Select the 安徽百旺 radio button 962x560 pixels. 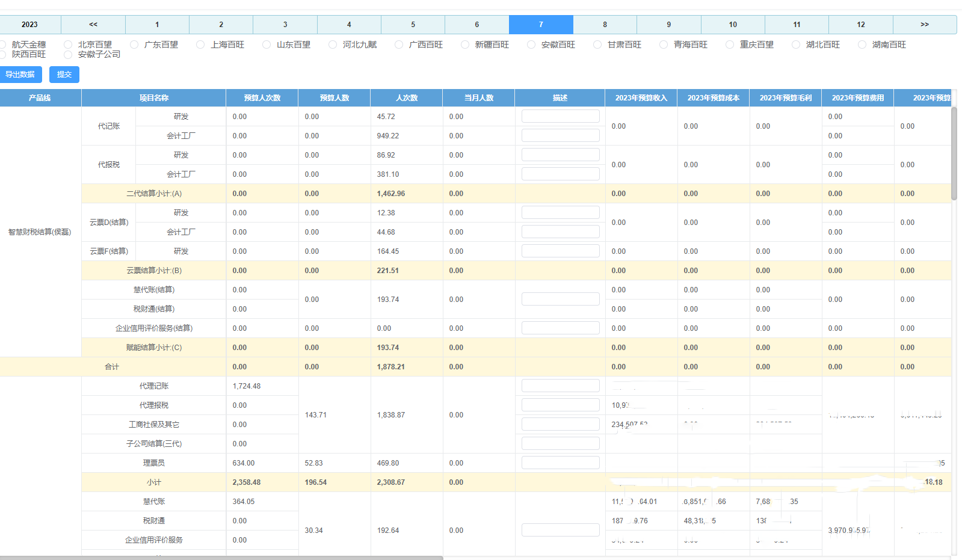click(x=531, y=45)
